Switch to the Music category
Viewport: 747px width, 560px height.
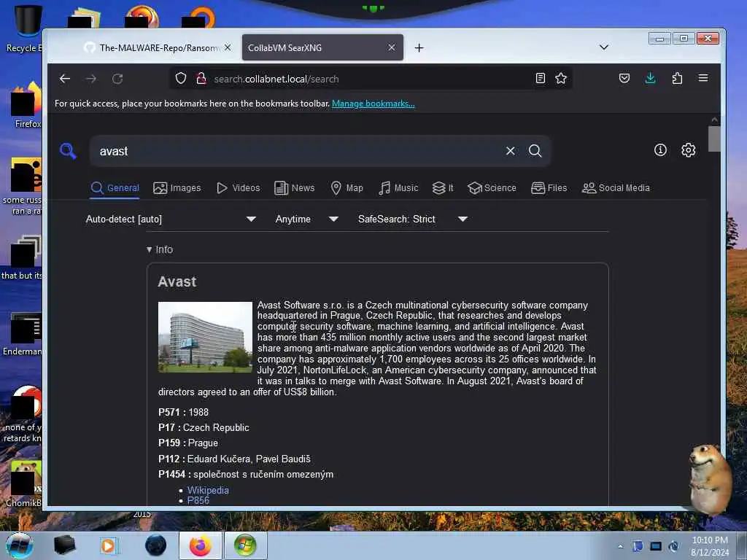[398, 188]
